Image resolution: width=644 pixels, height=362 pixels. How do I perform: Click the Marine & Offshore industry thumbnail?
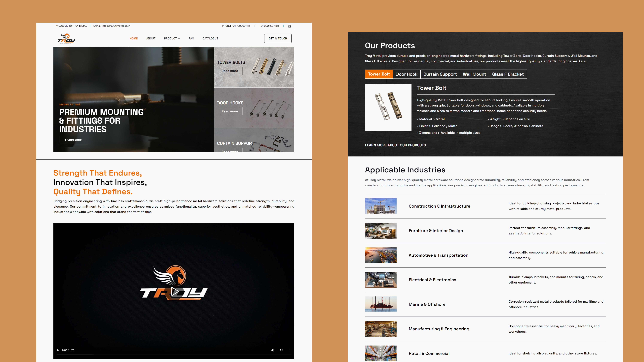[x=380, y=304]
